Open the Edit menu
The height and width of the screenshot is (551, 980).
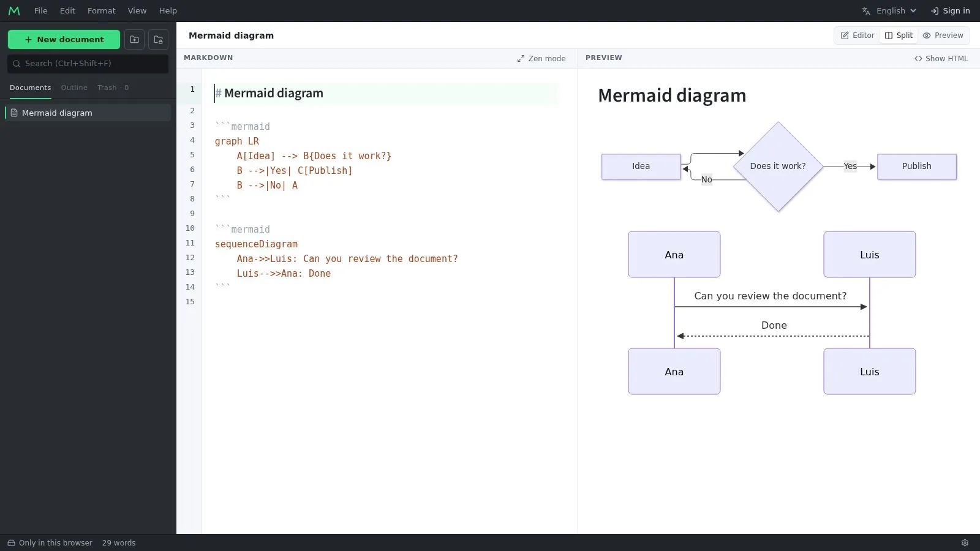pos(67,11)
